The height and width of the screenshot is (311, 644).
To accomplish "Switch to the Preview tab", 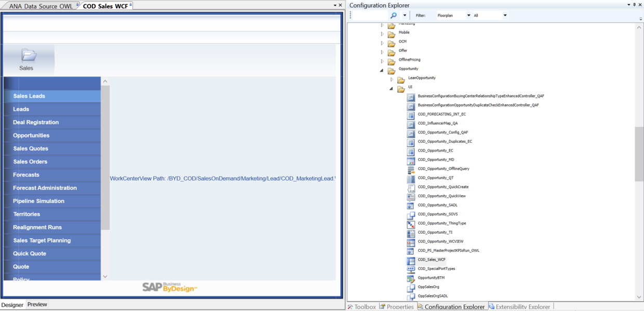I will tap(37, 305).
